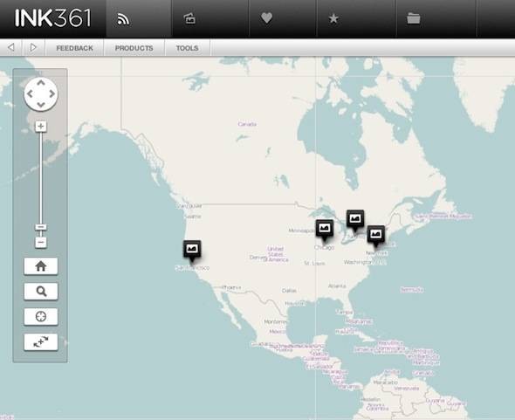This screenshot has height=420, width=515.
Task: Pan the map down
Action: coord(41,105)
